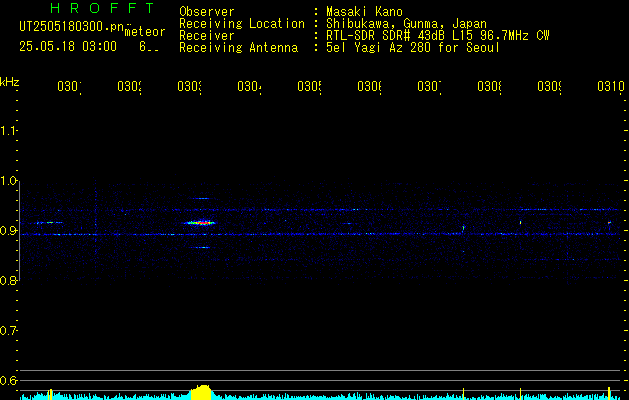This screenshot has width=629, height=400.
Task: Click the small echo near the left spectrogram edge
Action: (x=49, y=222)
